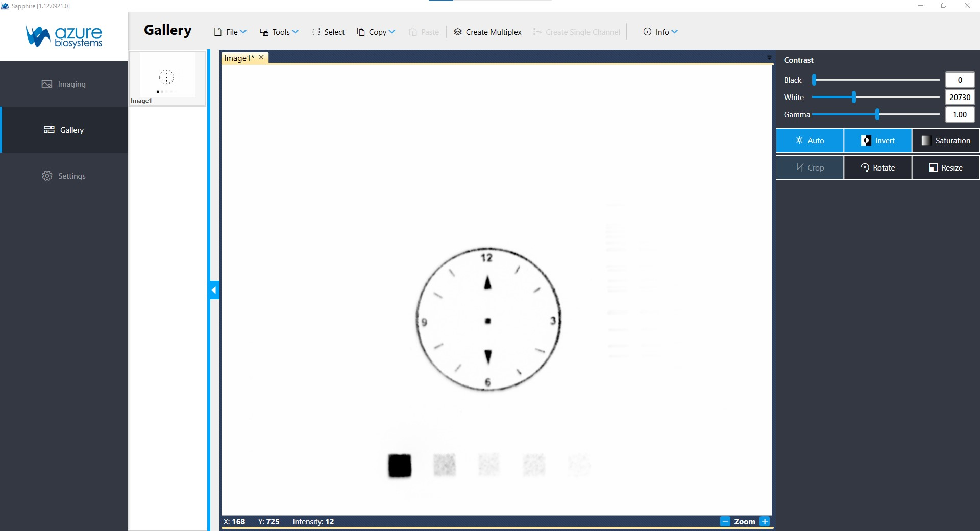Viewport: 980px width, 531px height.
Task: Toggle the Invert contrast option
Action: click(x=877, y=140)
